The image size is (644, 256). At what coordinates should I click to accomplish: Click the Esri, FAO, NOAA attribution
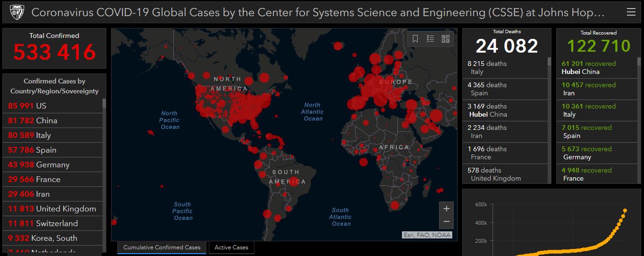tap(427, 235)
